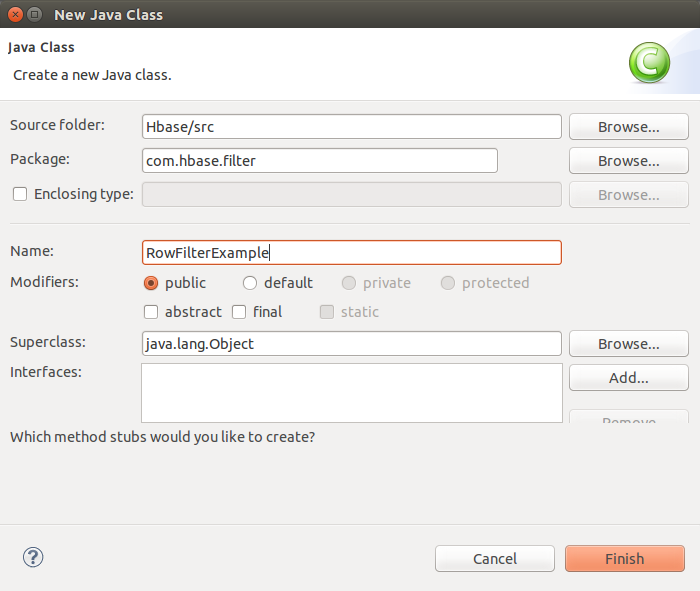This screenshot has width=700, height=591.
Task: Cancel the new class dialog
Action: (x=494, y=559)
